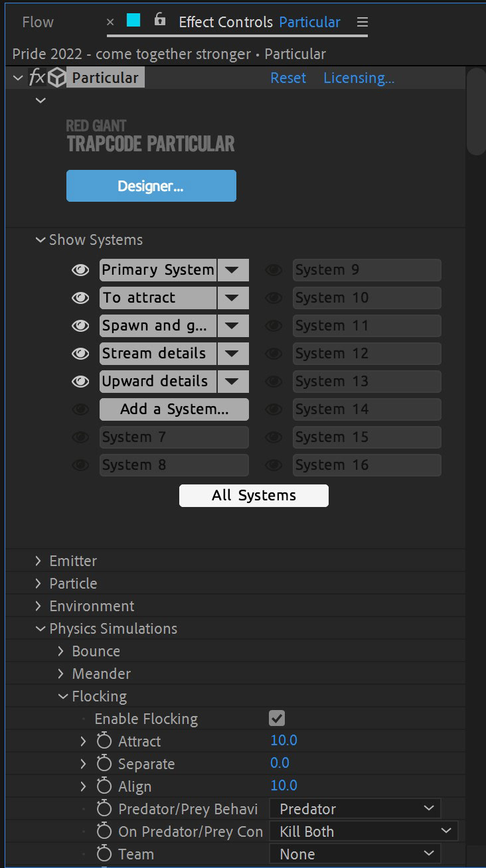Toggle visibility of Upward details system
The width and height of the screenshot is (486, 868).
80,382
